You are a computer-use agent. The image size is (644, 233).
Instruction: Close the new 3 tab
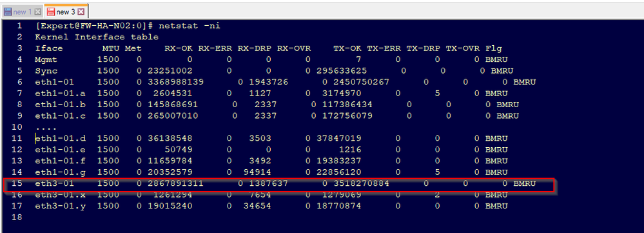(81, 12)
